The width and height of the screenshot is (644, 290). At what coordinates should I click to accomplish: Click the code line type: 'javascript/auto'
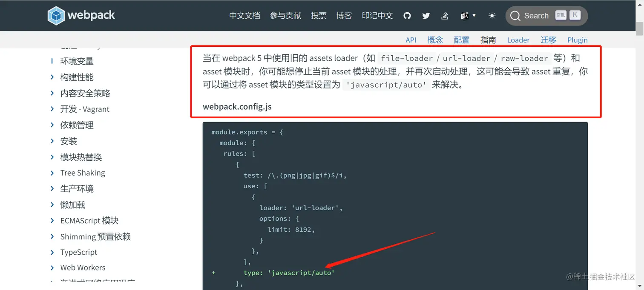pyautogui.click(x=289, y=273)
